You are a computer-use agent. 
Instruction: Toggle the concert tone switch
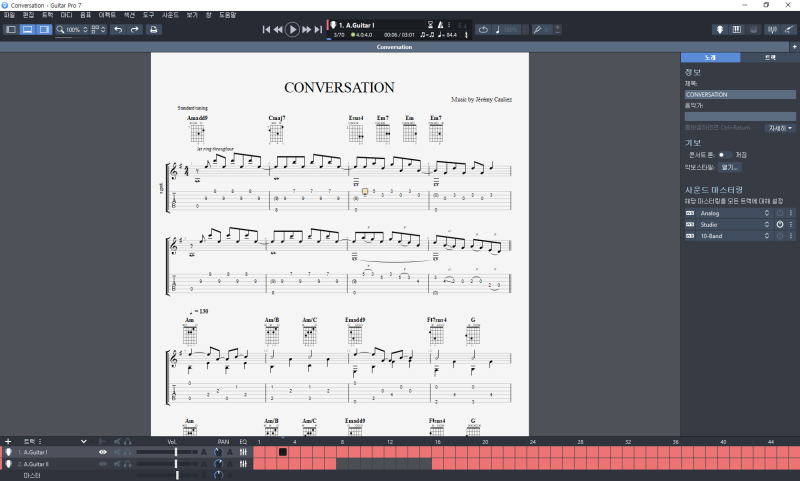[x=724, y=155]
